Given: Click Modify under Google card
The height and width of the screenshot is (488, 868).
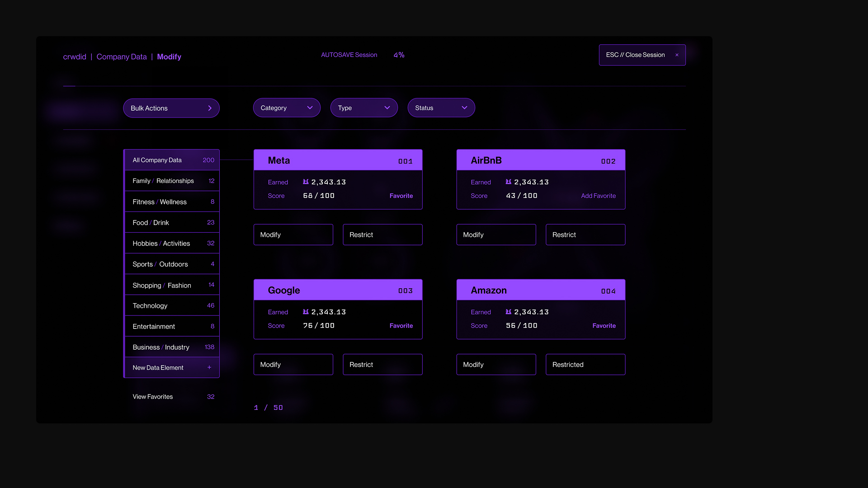Looking at the screenshot, I should [293, 364].
